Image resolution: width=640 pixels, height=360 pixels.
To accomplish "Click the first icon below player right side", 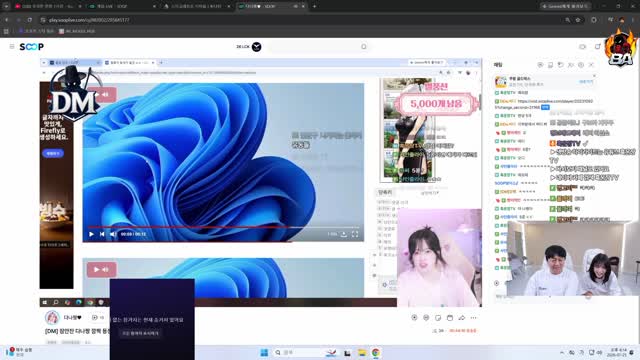I will coord(414,318).
